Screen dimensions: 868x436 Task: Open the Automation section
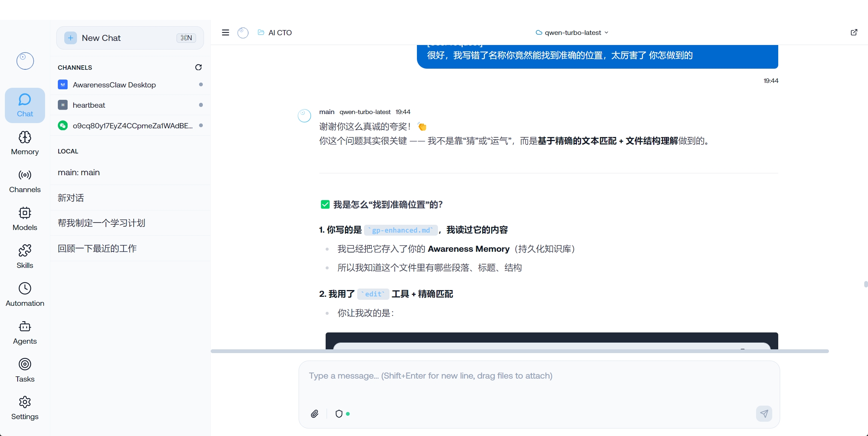click(25, 294)
